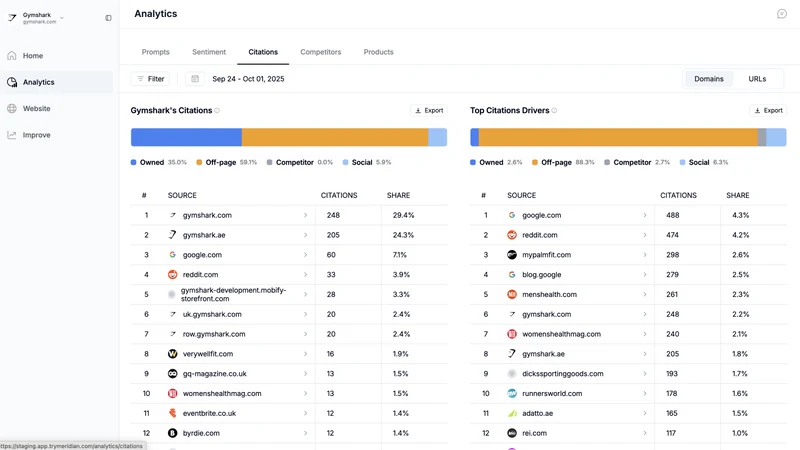Expand the gymshark.com row chevron in Gymshark's Citations

click(x=306, y=215)
